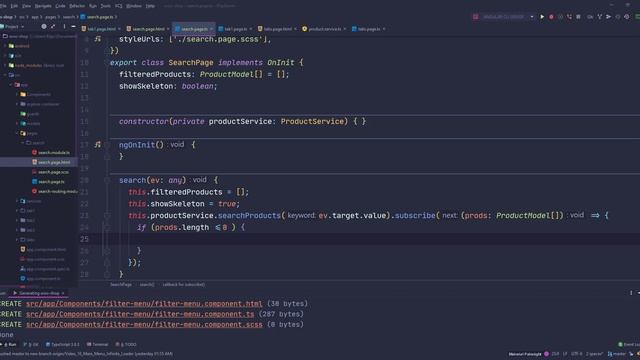Click the gutter implement icon next to ngOnInit

[98, 144]
